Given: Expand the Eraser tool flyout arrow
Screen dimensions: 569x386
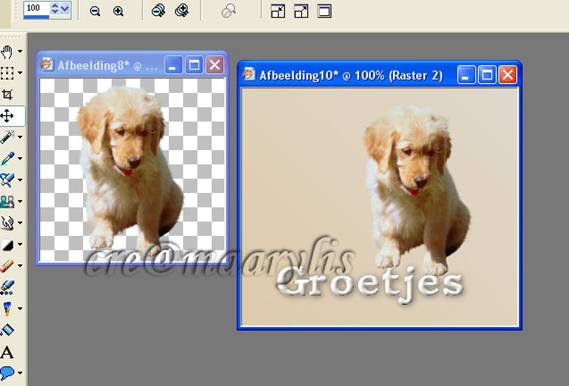Looking at the screenshot, I should [x=20, y=266].
